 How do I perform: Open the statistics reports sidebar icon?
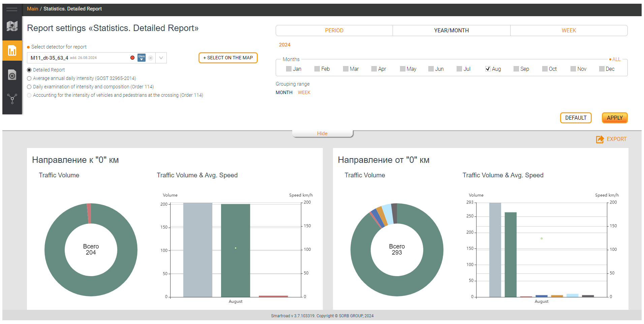coord(12,51)
